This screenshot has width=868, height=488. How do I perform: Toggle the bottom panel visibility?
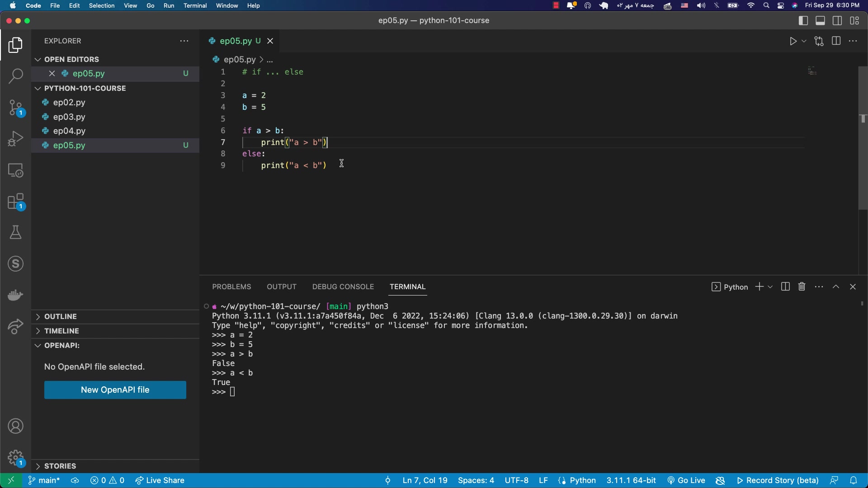pyautogui.click(x=820, y=21)
